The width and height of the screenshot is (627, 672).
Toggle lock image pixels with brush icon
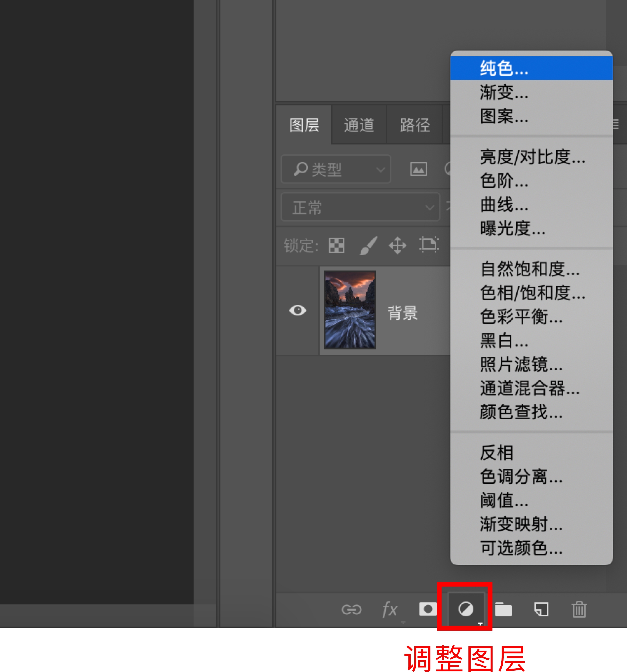click(368, 245)
